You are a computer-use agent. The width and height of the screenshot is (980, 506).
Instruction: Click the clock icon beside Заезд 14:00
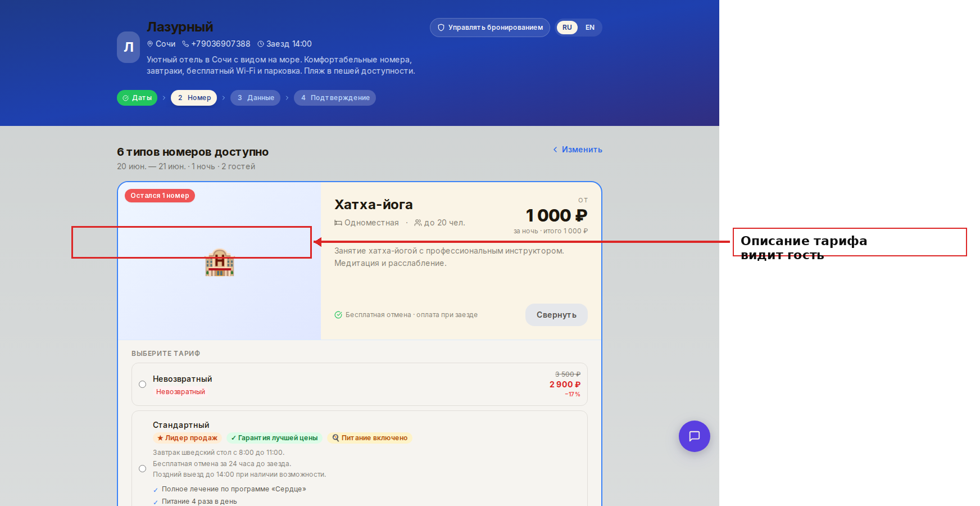261,44
